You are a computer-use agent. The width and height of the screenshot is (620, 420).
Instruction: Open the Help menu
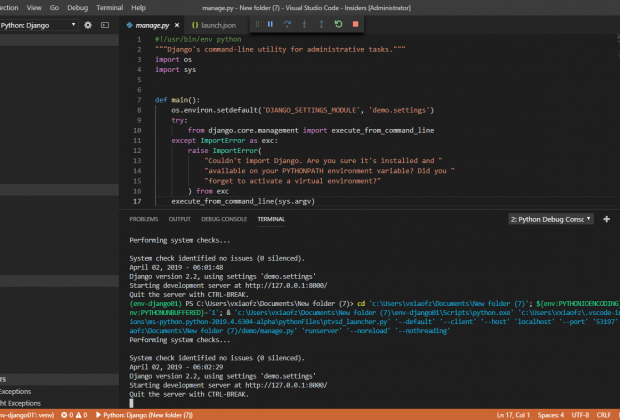(138, 8)
